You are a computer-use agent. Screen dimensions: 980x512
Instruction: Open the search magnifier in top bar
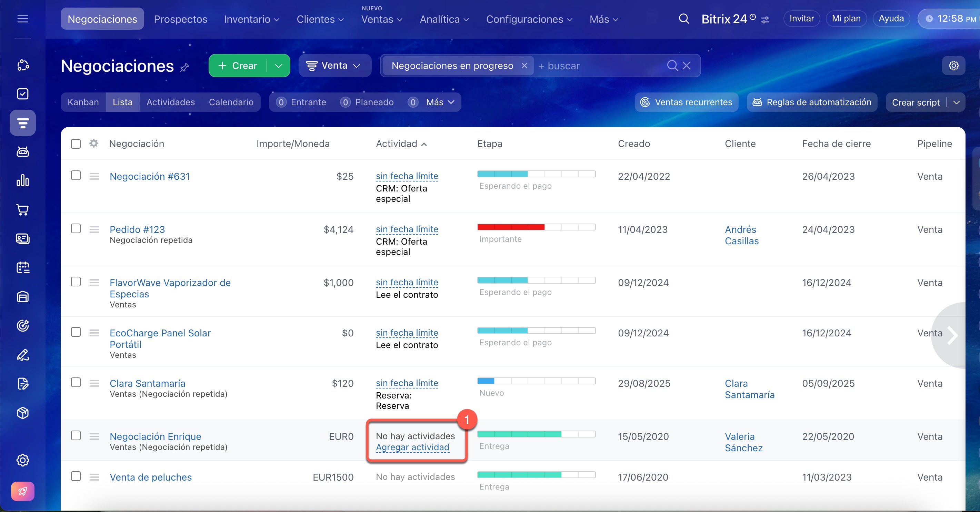point(684,19)
